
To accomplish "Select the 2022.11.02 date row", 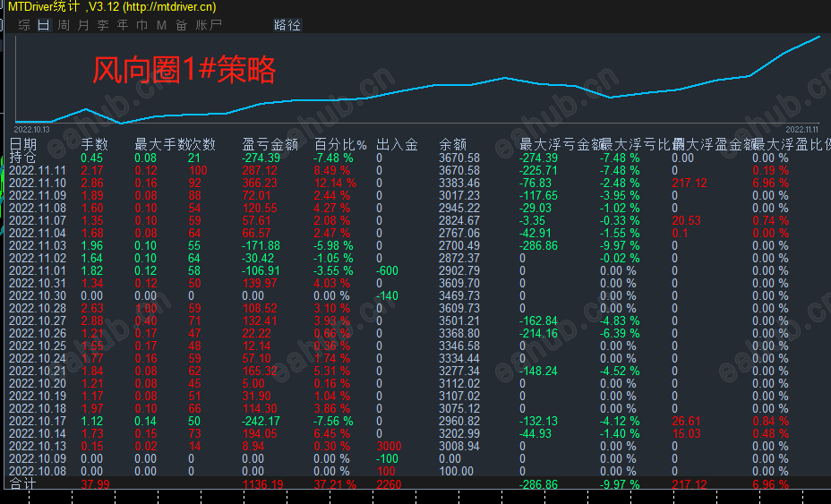I will coord(38,258).
